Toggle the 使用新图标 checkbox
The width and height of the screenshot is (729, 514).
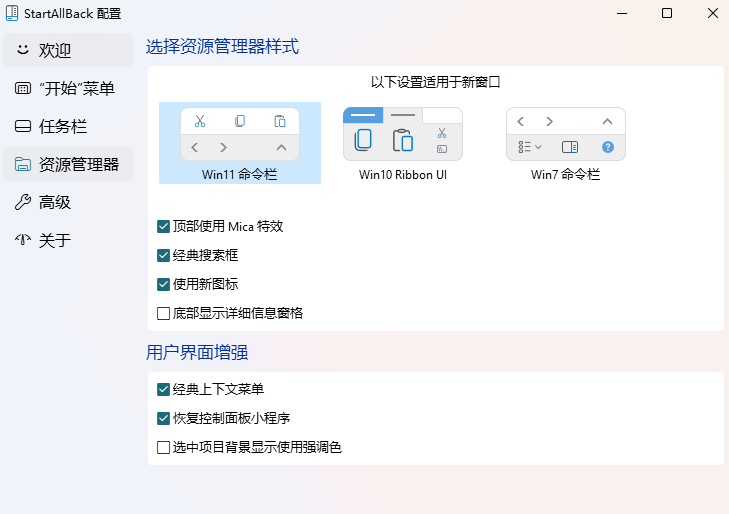(164, 284)
